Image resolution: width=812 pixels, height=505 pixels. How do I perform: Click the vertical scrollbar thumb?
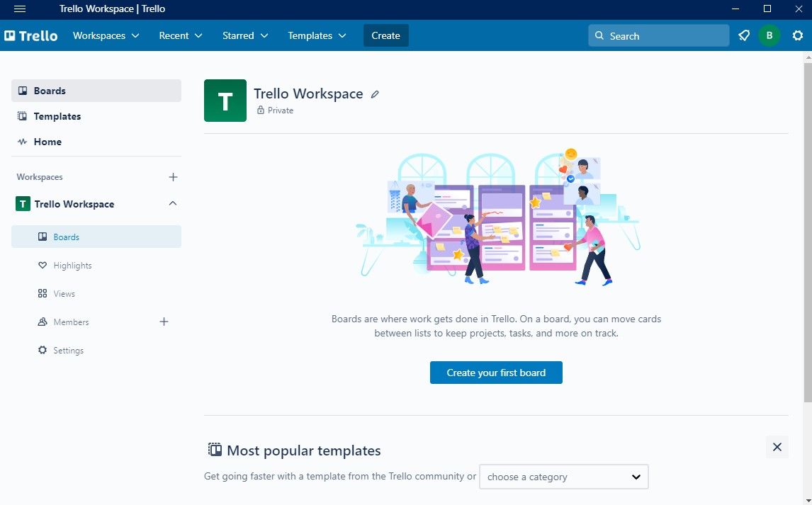[807, 232]
